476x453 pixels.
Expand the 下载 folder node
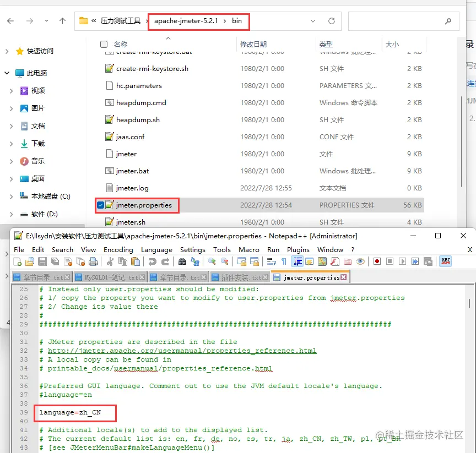coord(11,144)
